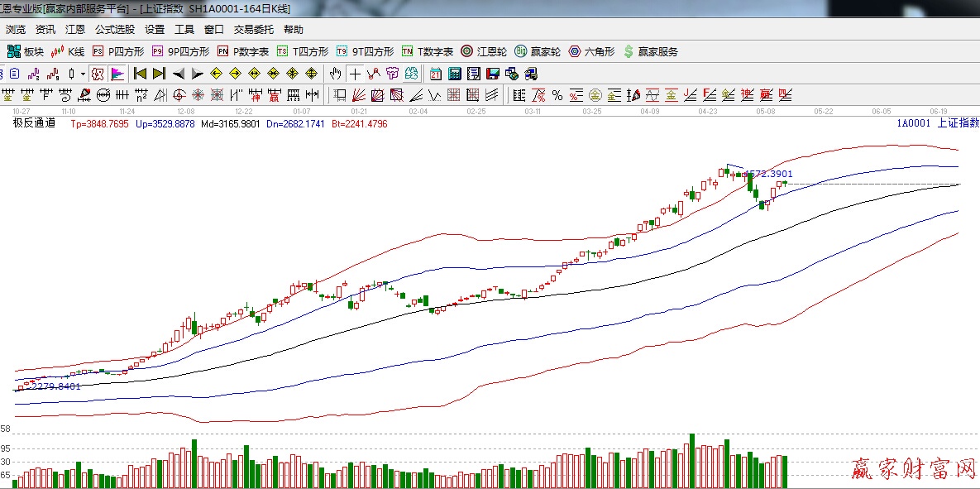This screenshot has width=980, height=489.
Task: Open the 交易委托 menu
Action: tap(254, 29)
